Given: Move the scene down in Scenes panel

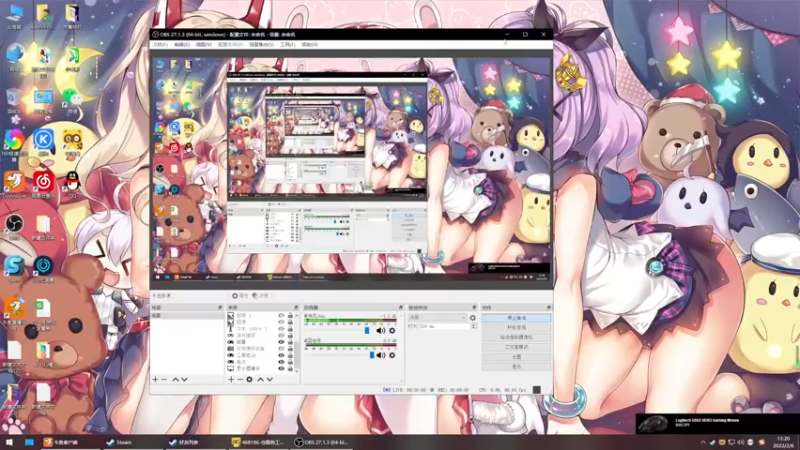Looking at the screenshot, I should [184, 380].
